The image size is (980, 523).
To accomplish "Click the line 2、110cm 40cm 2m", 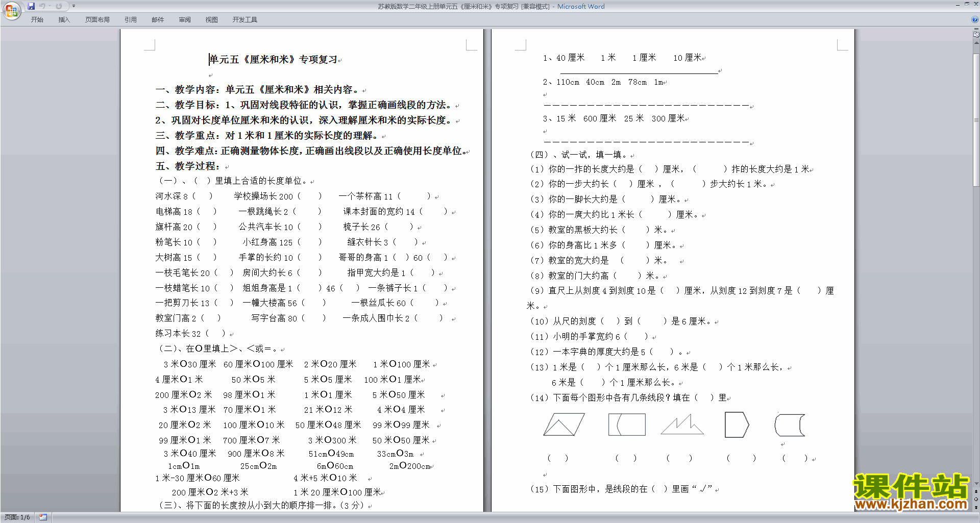I will click(603, 82).
